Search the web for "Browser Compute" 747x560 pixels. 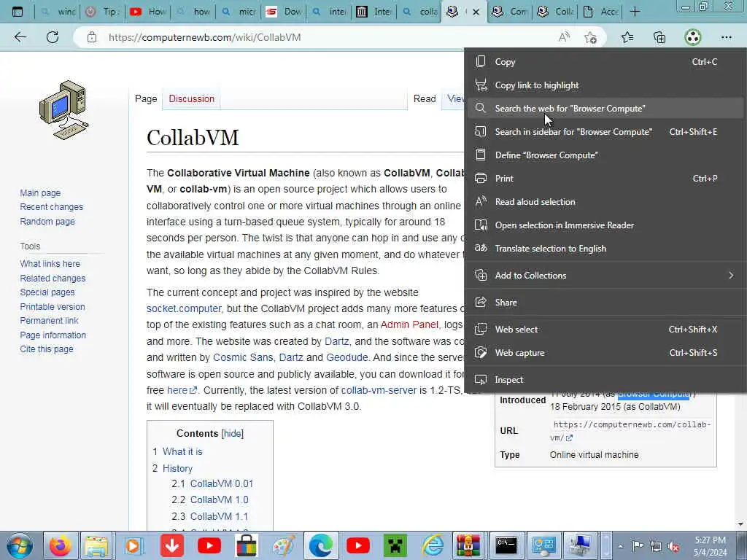(x=605, y=109)
